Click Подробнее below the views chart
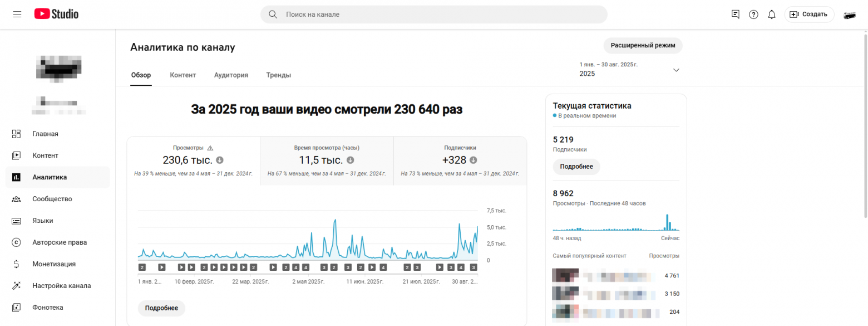The width and height of the screenshot is (868, 326). [161, 308]
